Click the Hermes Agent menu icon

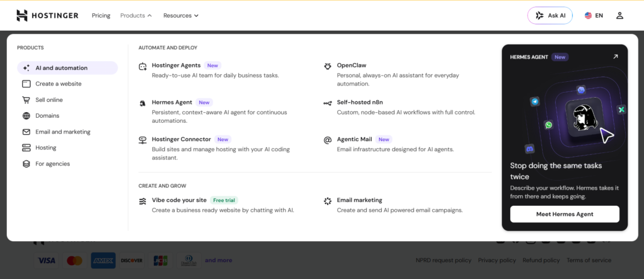[x=143, y=103]
